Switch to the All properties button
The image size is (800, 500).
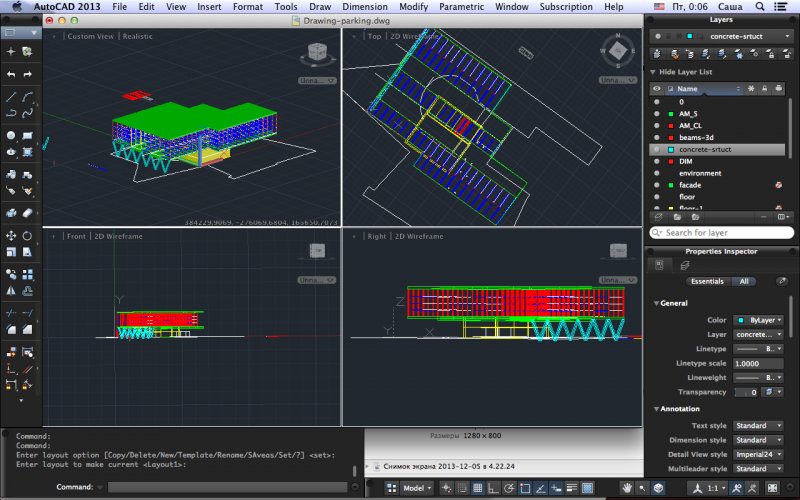(x=743, y=282)
